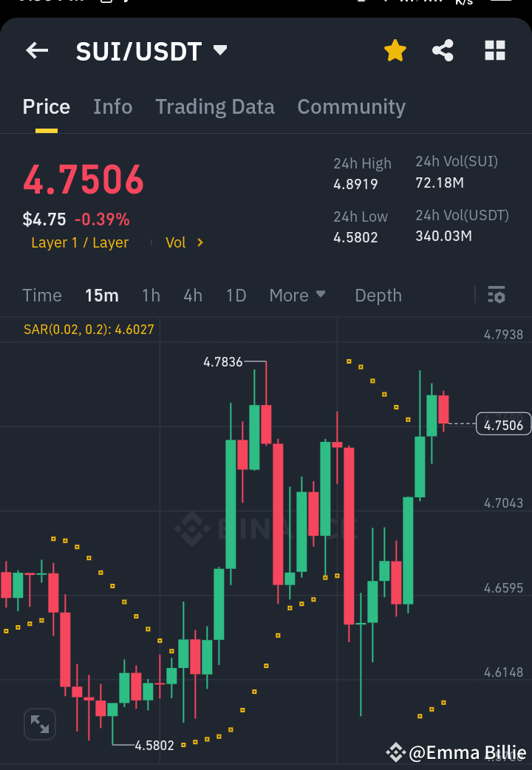
Task: Expand the More timeframe options
Action: point(297,295)
